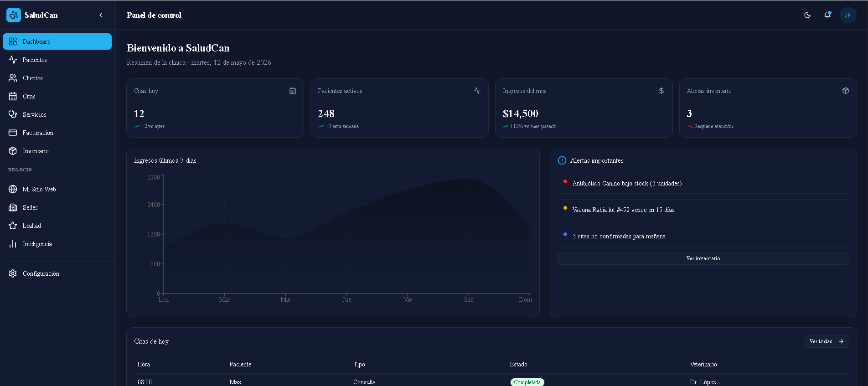Viewport: 868px width, 386px height.
Task: Collapse the sidebar with the chevron
Action: pos(101,15)
